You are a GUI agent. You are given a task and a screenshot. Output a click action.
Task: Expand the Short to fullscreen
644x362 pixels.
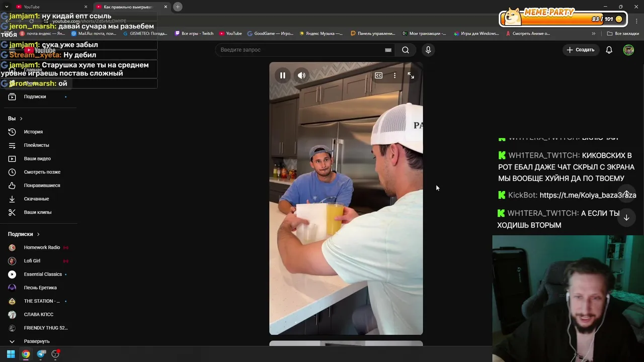tap(411, 75)
